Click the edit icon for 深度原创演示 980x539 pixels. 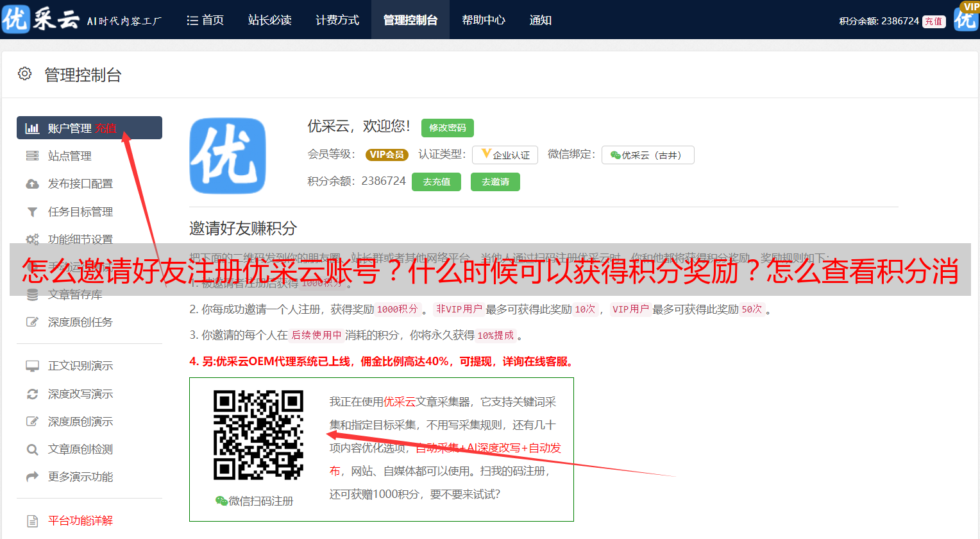coord(32,422)
